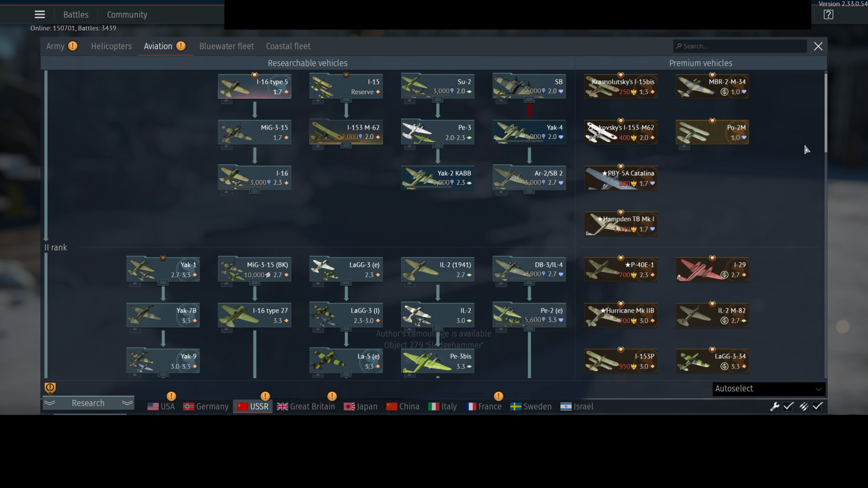Pick the Pe-3 heavy fighter
This screenshot has width=868, height=488.
438,133
